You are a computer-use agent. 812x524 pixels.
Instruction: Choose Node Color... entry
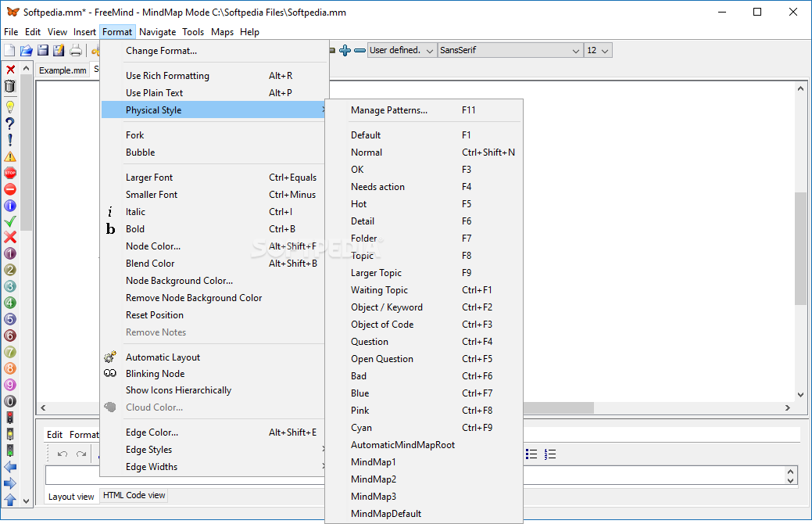tap(213, 246)
